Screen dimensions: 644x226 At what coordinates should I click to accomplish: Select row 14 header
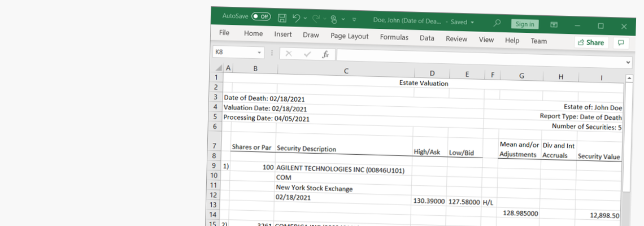pyautogui.click(x=213, y=215)
